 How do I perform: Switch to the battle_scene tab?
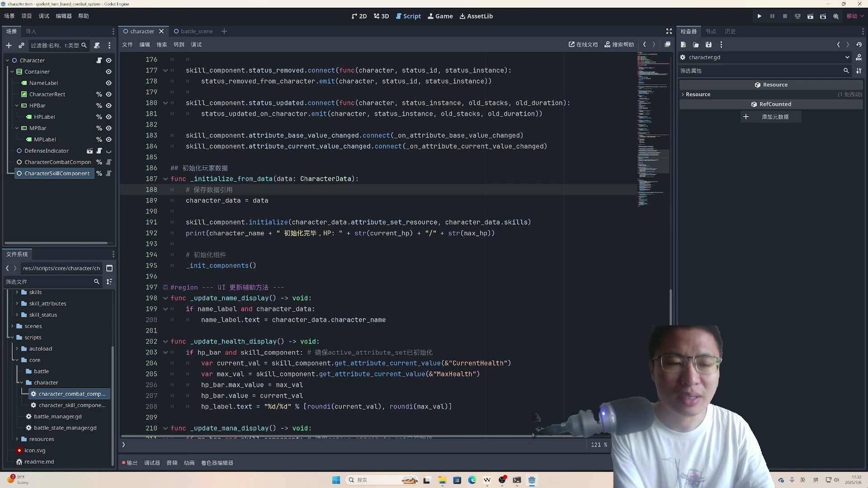click(193, 32)
